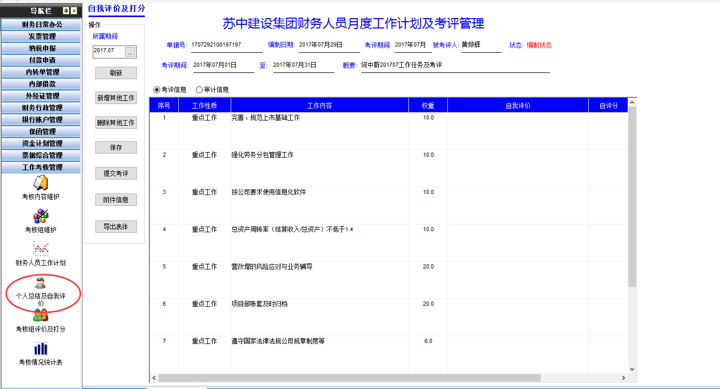720x389 pixels.
Task: Click the 编制日期 field
Action: pyautogui.click(x=329, y=45)
